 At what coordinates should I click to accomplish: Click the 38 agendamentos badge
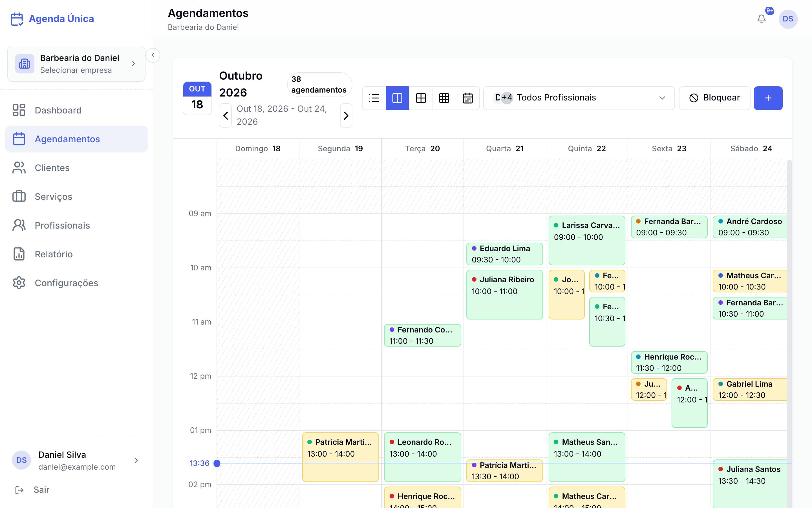pos(319,85)
